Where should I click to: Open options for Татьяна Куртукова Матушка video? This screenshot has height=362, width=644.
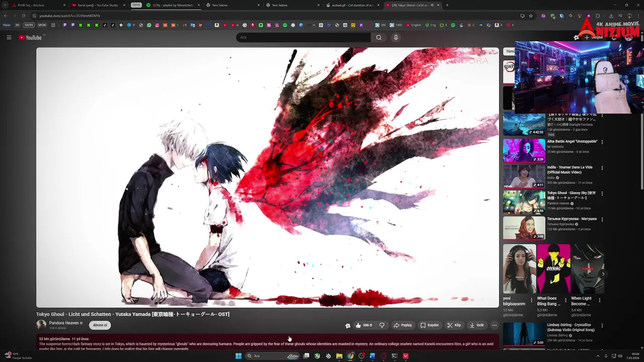click(x=602, y=220)
